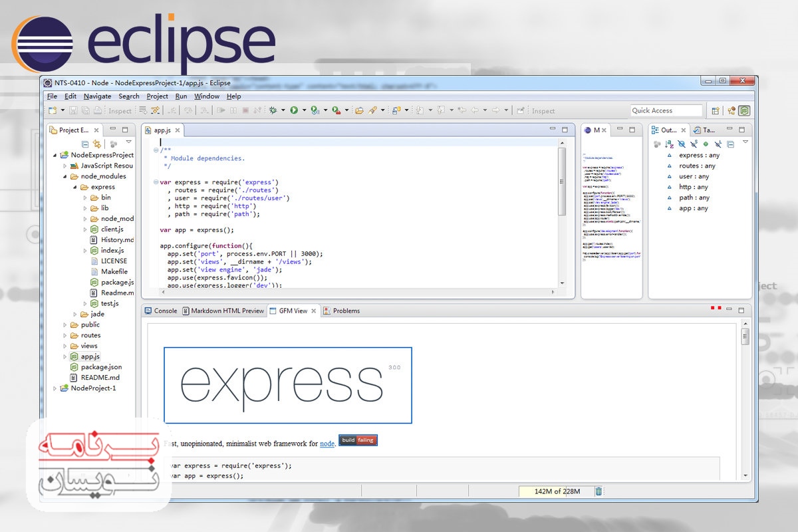The width and height of the screenshot is (798, 532).
Task: Click the Debug bug icon
Action: 273,110
